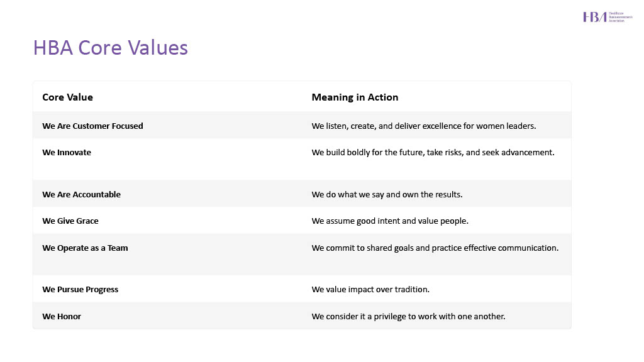The image size is (644, 362).
Task: Click the HBA logo in the corner
Action: (606, 17)
